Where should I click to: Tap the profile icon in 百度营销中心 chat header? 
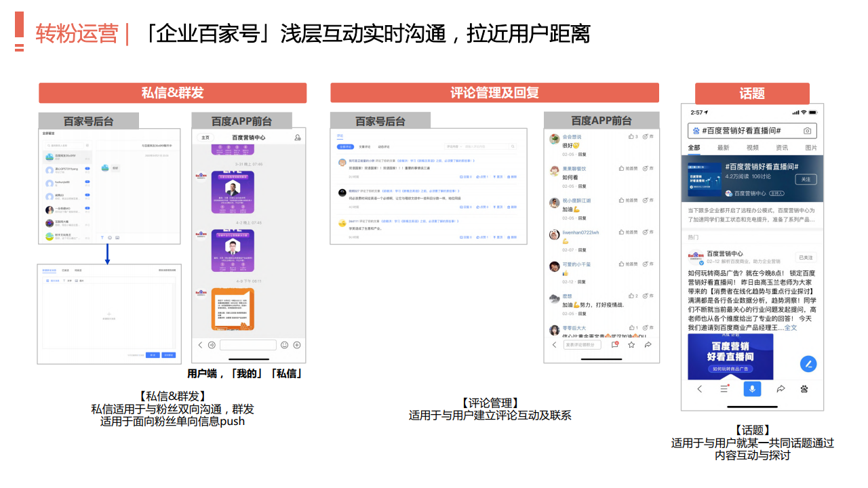[x=297, y=138]
